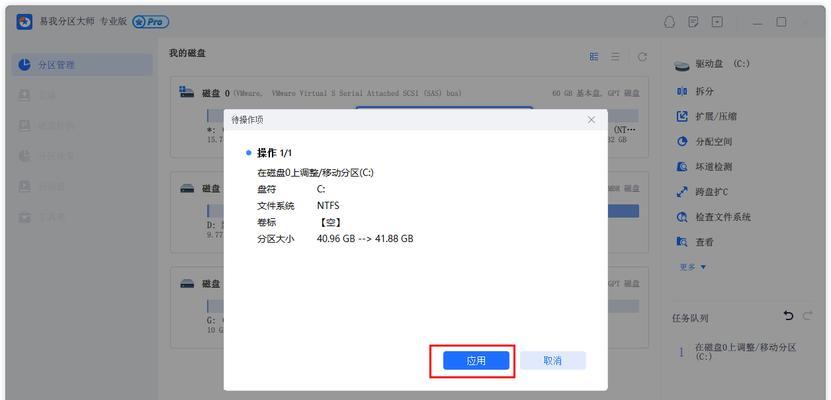Click the refresh disks icon
This screenshot has width=831, height=400.
[642, 57]
